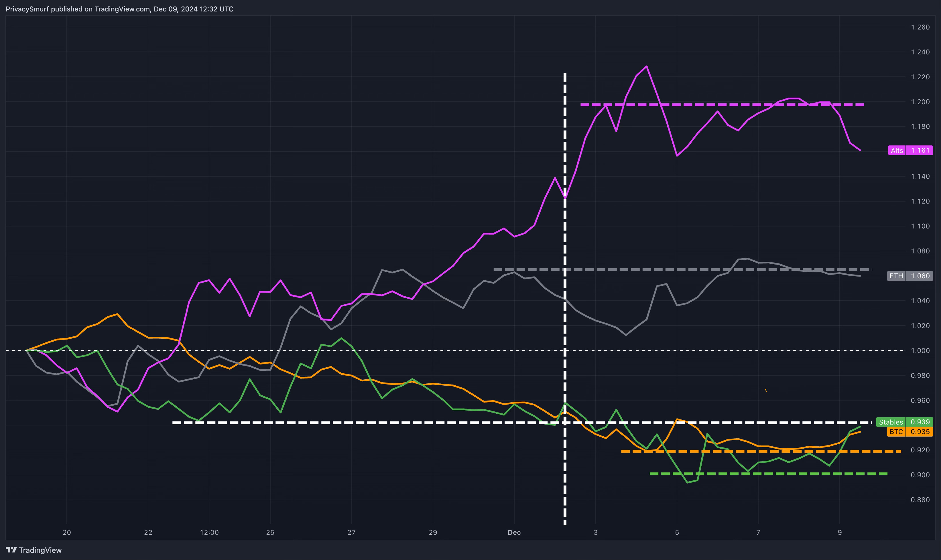Click the 1.140 price axis value
The height and width of the screenshot is (560, 941).
click(920, 176)
